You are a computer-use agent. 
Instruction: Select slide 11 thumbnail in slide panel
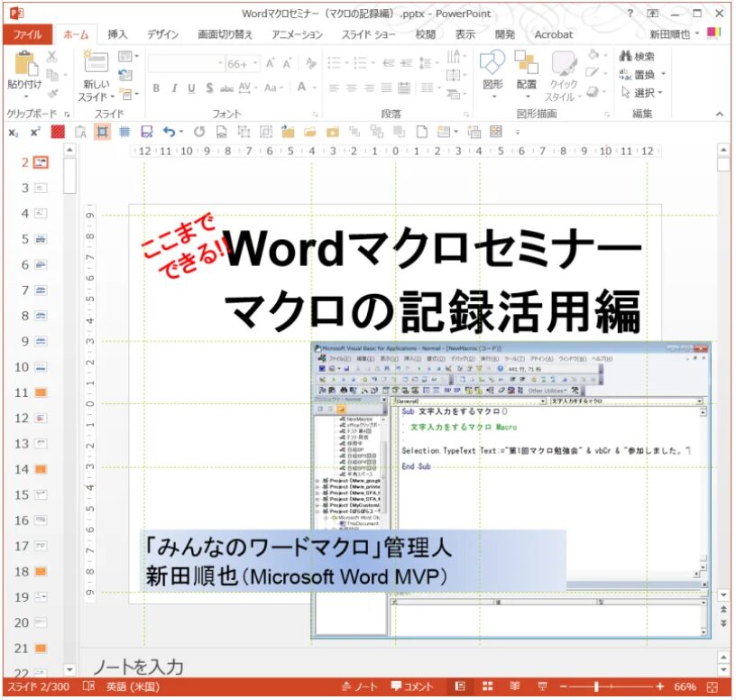41,392
